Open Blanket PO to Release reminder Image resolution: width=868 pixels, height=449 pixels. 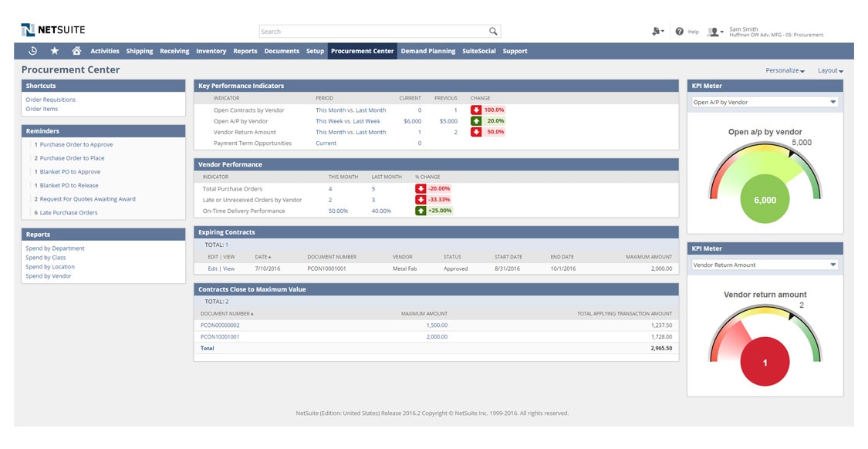point(69,185)
